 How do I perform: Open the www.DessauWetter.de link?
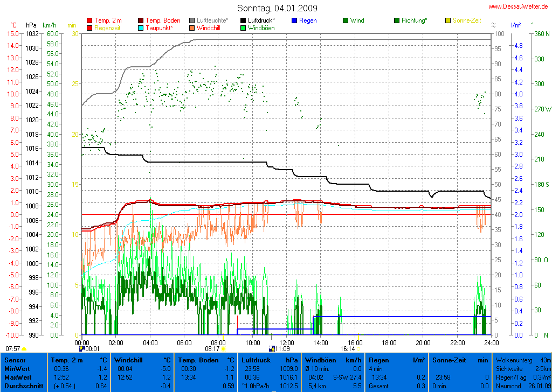click(x=517, y=7)
